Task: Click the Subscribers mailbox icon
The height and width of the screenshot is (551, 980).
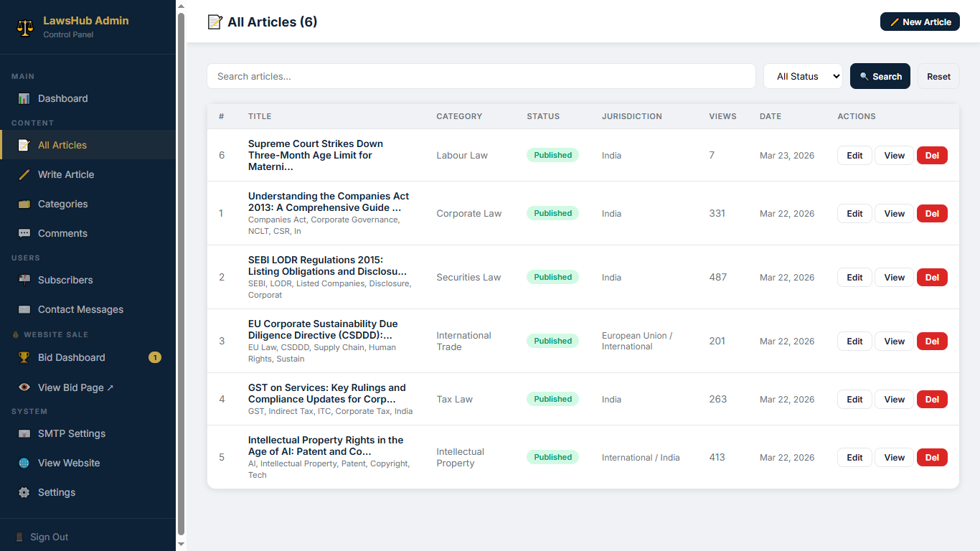Action: (x=24, y=280)
